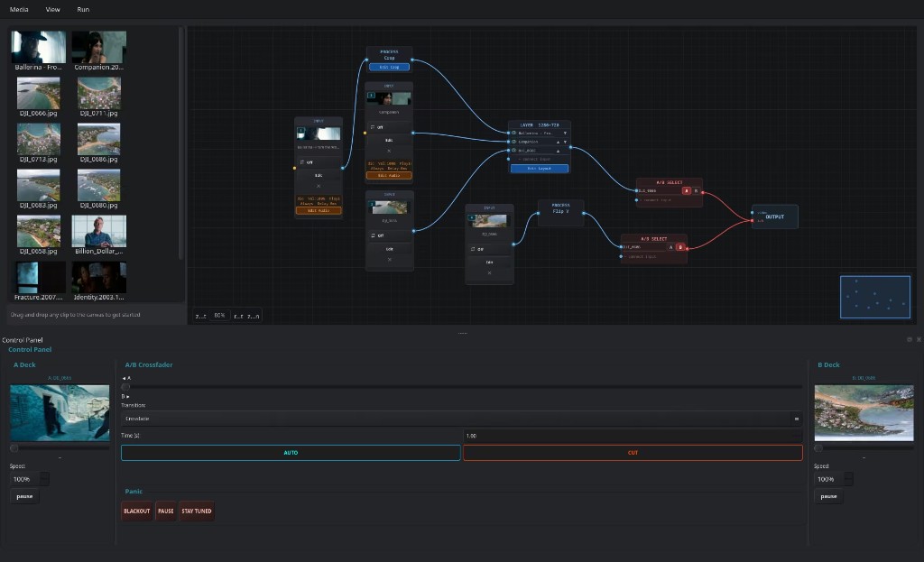Image resolution: width=924 pixels, height=562 pixels.
Task: Toggle loop off on Companion input node
Action: [389, 127]
